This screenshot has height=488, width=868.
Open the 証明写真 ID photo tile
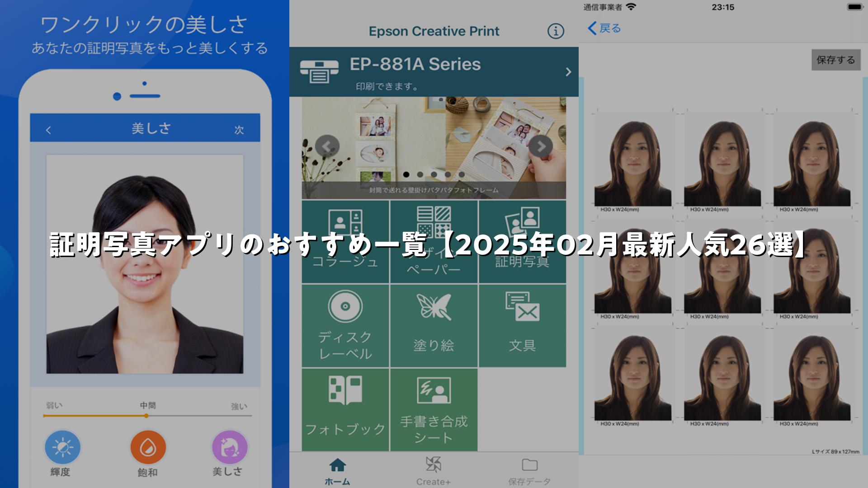click(522, 241)
